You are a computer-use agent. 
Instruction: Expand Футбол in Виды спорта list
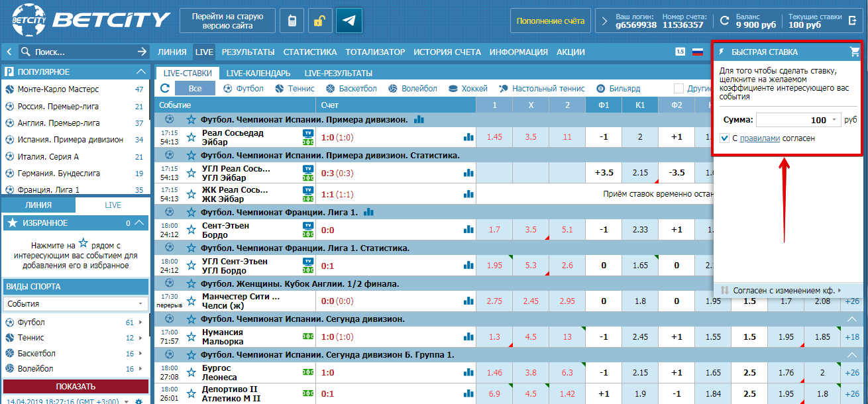point(140,323)
